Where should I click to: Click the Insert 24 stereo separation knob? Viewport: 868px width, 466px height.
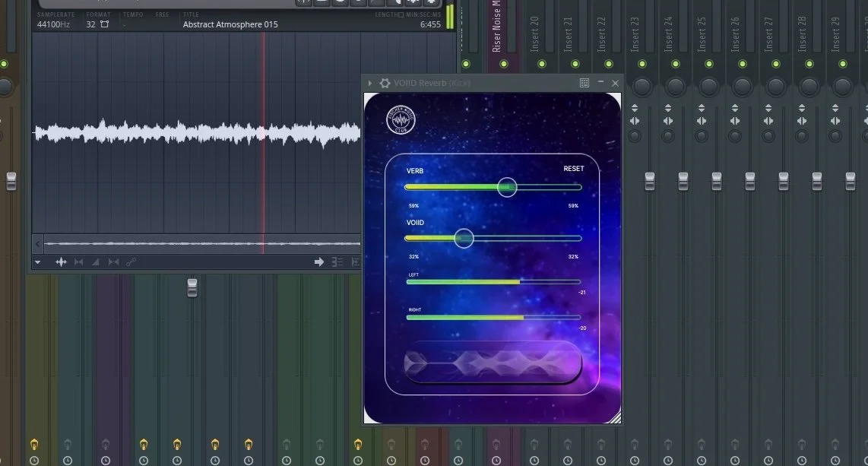[668, 136]
